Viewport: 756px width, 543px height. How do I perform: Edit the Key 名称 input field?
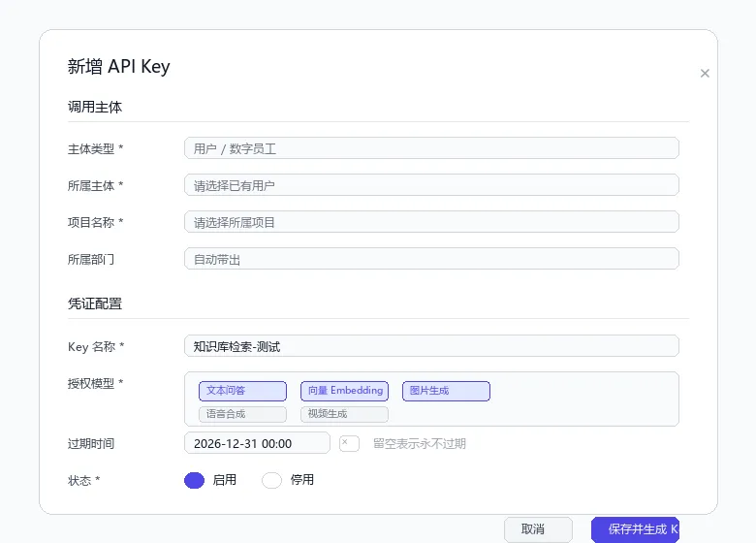(431, 346)
